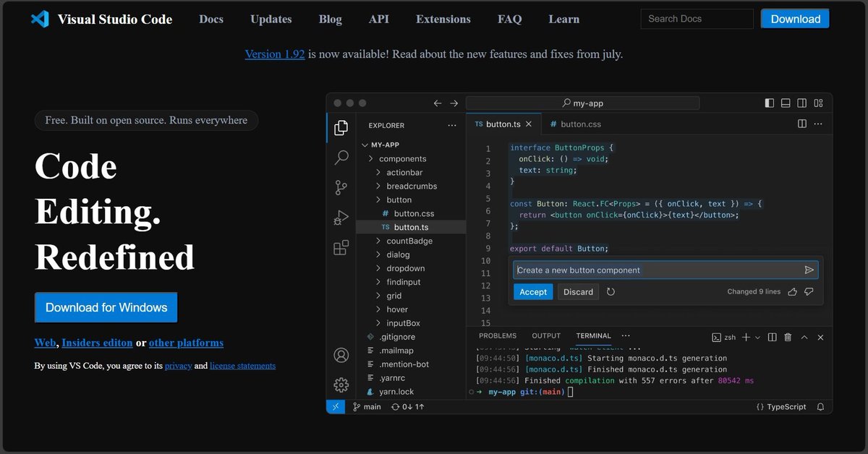The height and width of the screenshot is (454, 868).
Task: Send the inline chat prompt
Action: click(x=809, y=270)
